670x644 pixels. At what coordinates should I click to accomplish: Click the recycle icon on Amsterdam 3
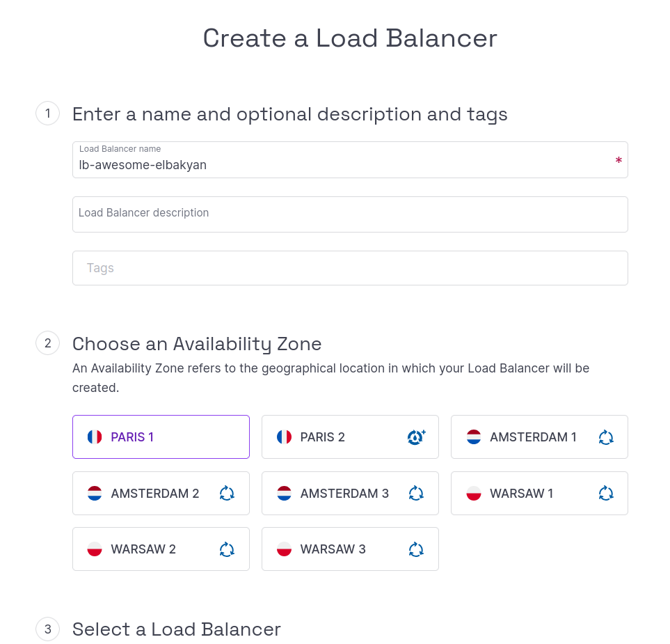[x=416, y=494]
